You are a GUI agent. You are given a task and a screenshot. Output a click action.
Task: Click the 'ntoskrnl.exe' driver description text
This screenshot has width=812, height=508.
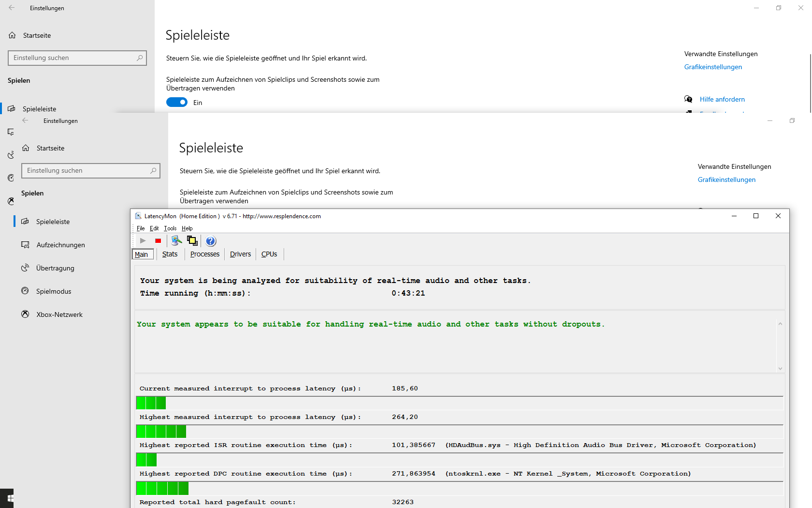click(568, 474)
